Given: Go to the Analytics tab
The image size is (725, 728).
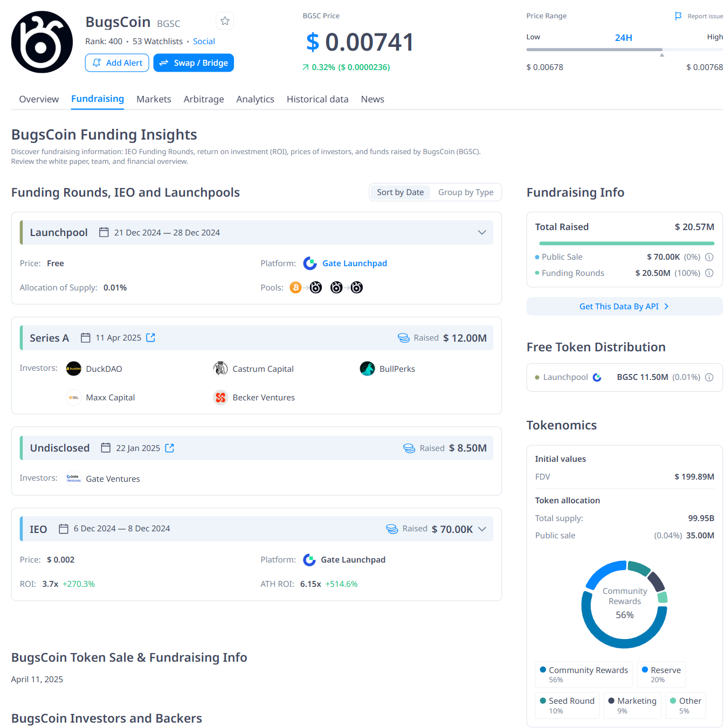Looking at the screenshot, I should [255, 99].
